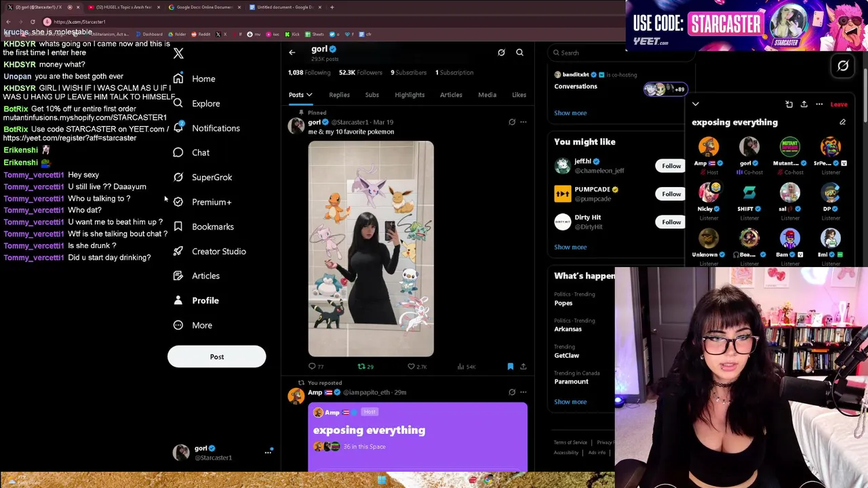
Task: Like the pinned post
Action: click(x=416, y=367)
